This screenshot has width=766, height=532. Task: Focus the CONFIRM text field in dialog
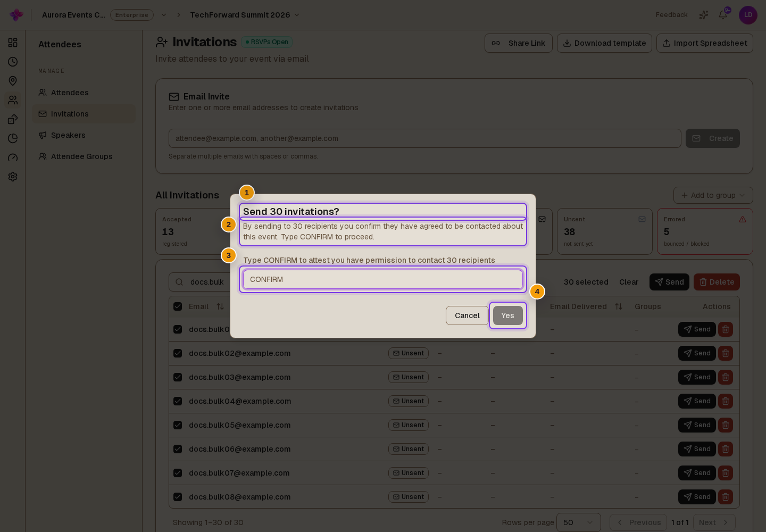click(383, 279)
